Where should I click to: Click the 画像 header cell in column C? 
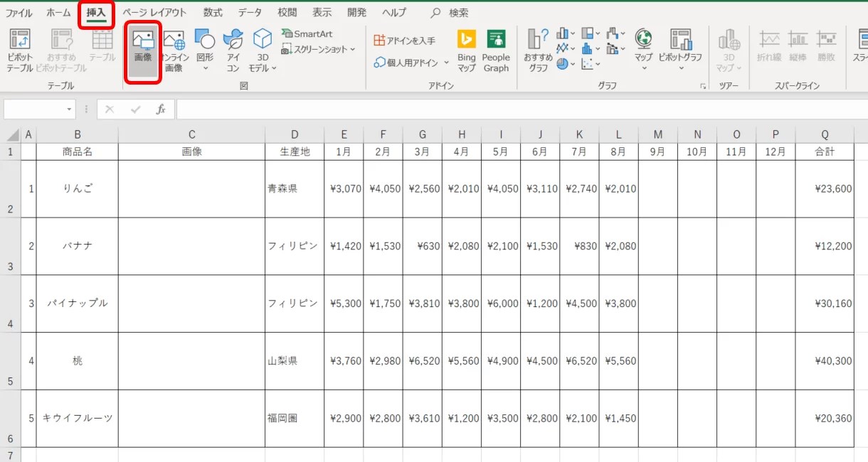(191, 151)
